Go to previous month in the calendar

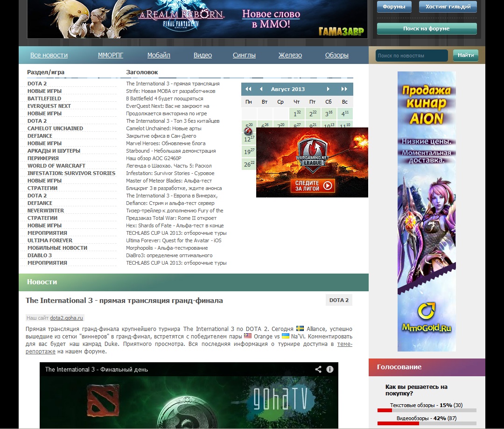(261, 89)
